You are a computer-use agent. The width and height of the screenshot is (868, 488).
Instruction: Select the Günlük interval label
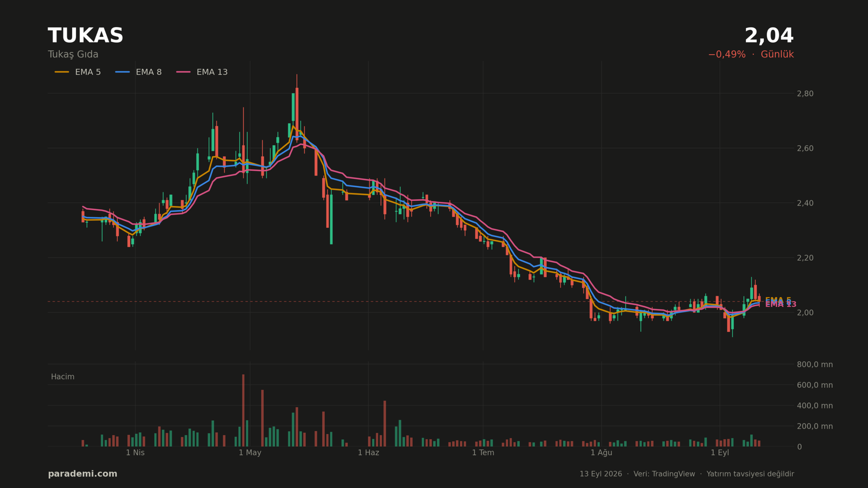pos(777,55)
